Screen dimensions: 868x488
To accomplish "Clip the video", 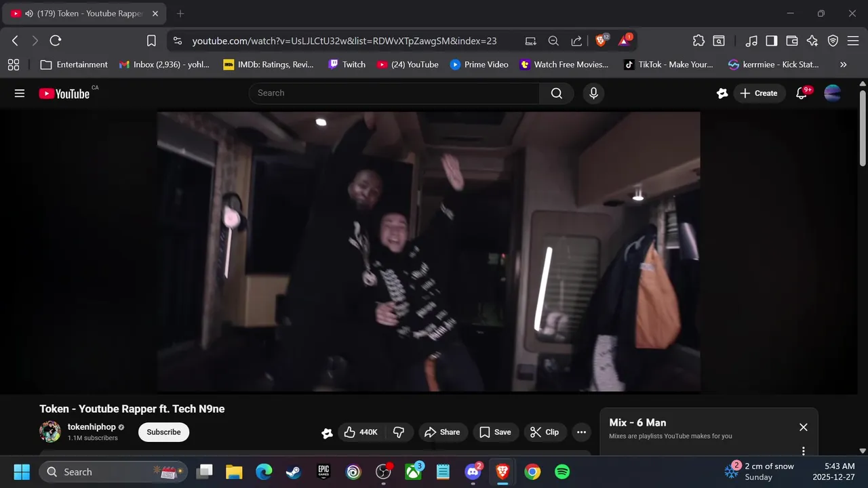I will 545,432.
